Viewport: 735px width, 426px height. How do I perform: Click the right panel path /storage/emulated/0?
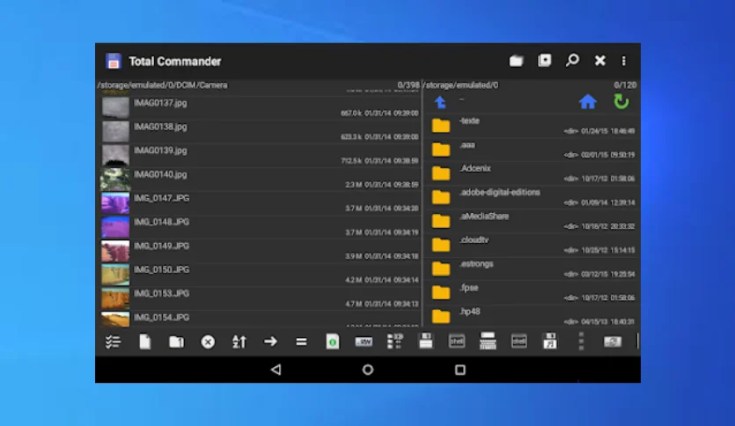(461, 85)
